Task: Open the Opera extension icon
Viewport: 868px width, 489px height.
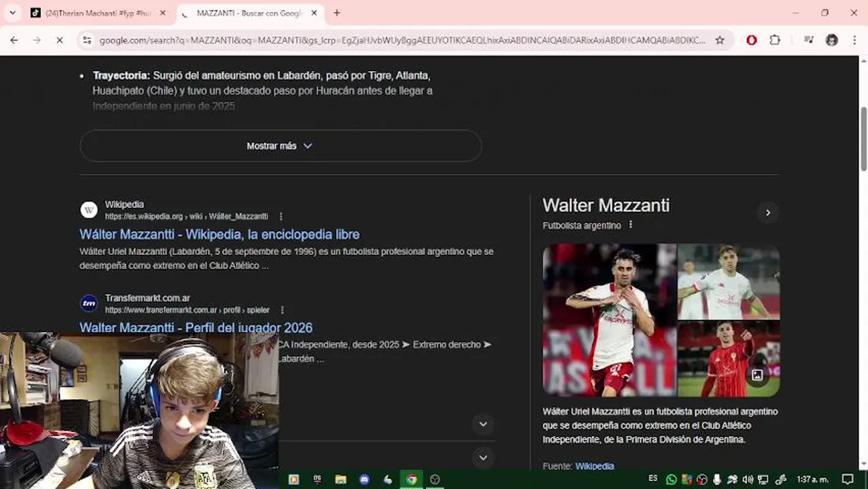Action: tap(751, 40)
